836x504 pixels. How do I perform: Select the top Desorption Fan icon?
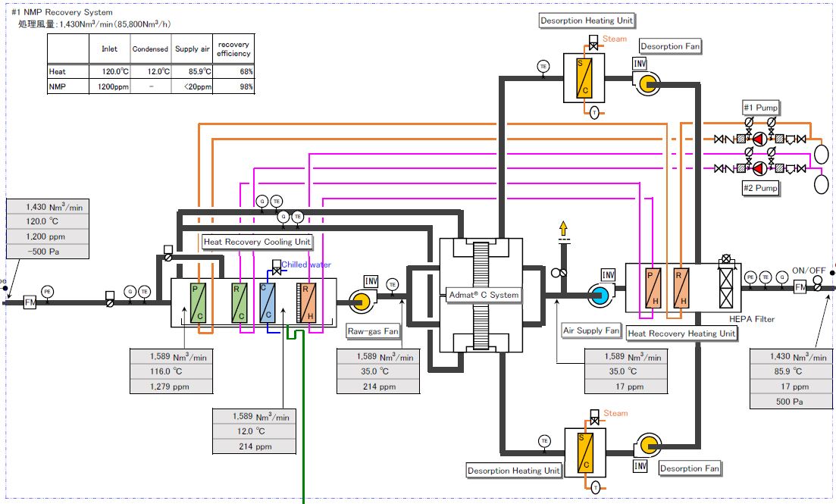coord(646,83)
